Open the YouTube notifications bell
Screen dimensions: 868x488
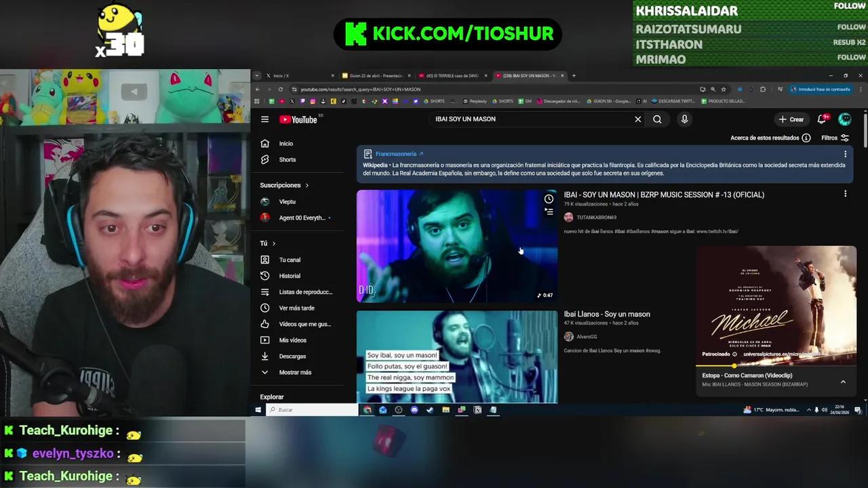(821, 119)
